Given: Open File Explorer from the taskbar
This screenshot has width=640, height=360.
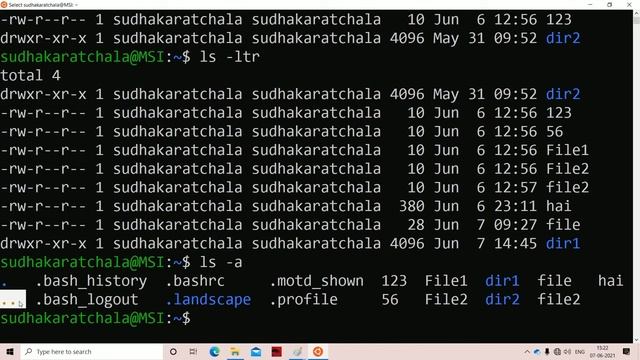Looking at the screenshot, I should click(235, 351).
